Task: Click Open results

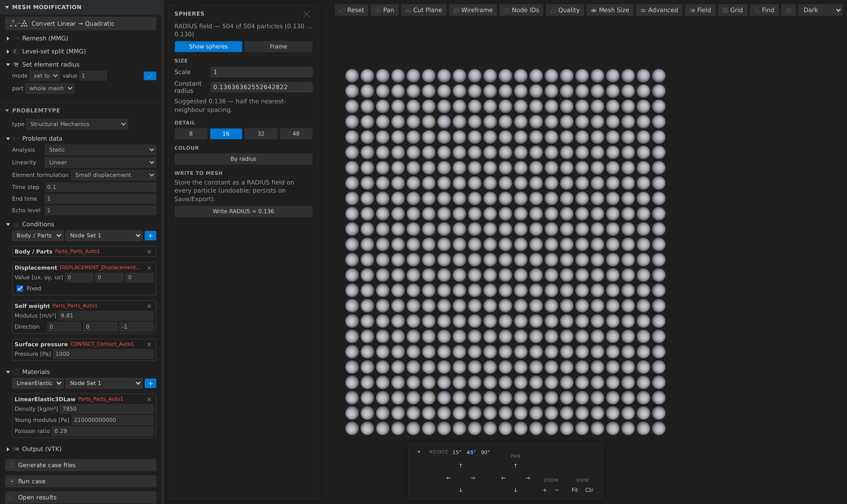Action: (x=80, y=497)
